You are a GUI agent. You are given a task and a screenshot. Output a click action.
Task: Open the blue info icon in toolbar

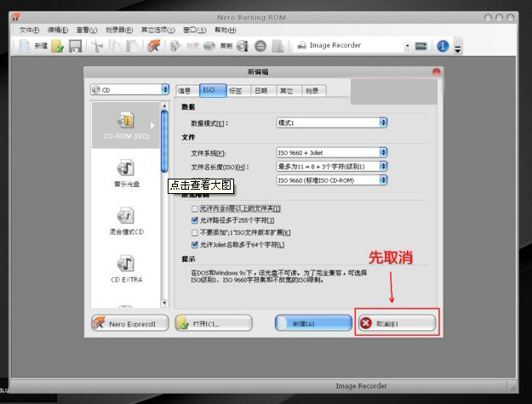[442, 46]
